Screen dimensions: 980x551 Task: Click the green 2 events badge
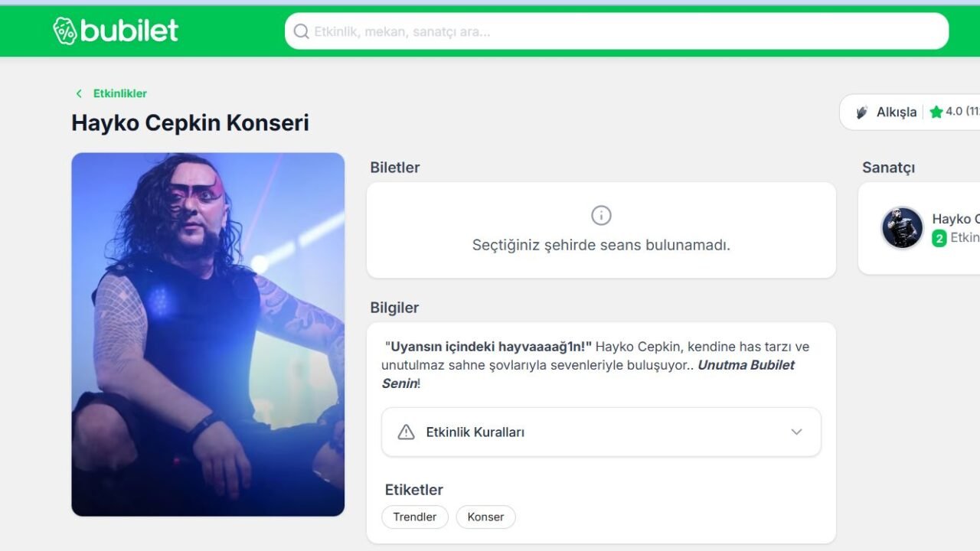coord(939,238)
